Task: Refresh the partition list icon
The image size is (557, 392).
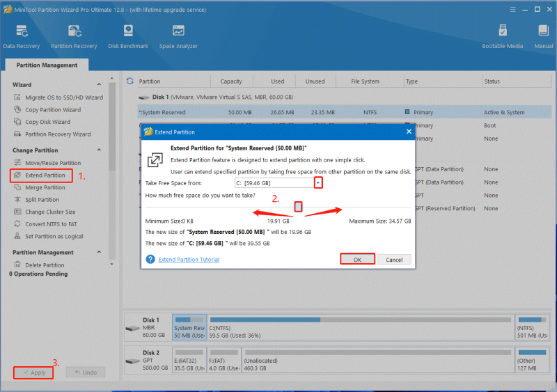Action: click(x=130, y=81)
